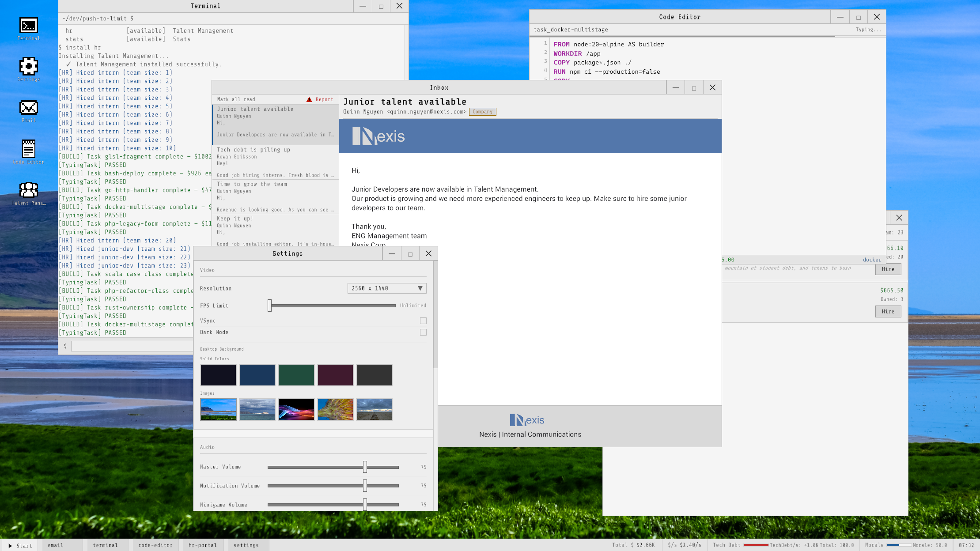Open the Email desktop icon

(28, 108)
